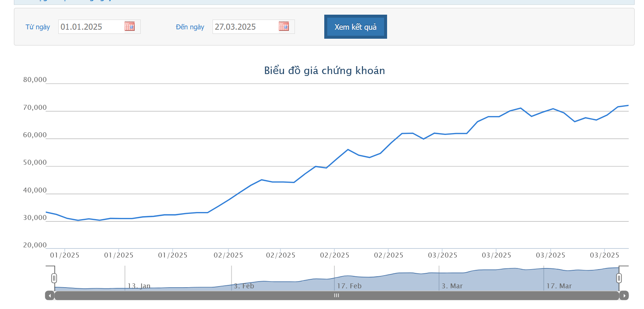Screen dimensions: 644x309
Task: Click the grip in the scrollbar center
Action: (336, 295)
